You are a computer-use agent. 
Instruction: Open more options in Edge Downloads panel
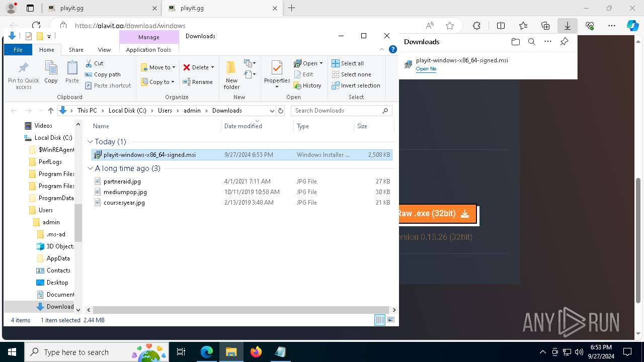pos(548,42)
